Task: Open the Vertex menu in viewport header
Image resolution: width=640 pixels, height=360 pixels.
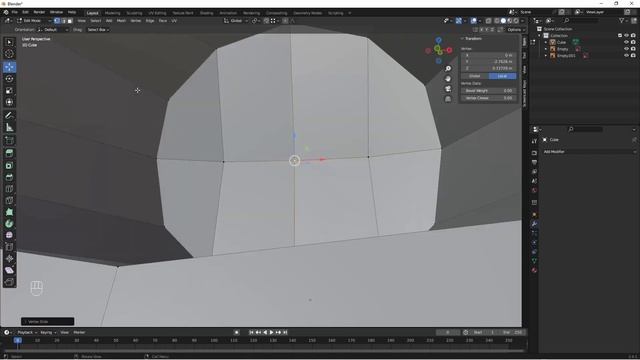Action: [x=136, y=20]
